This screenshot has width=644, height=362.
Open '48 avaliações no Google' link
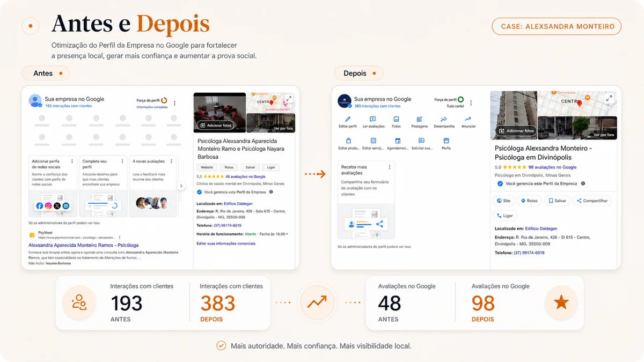coord(245,176)
